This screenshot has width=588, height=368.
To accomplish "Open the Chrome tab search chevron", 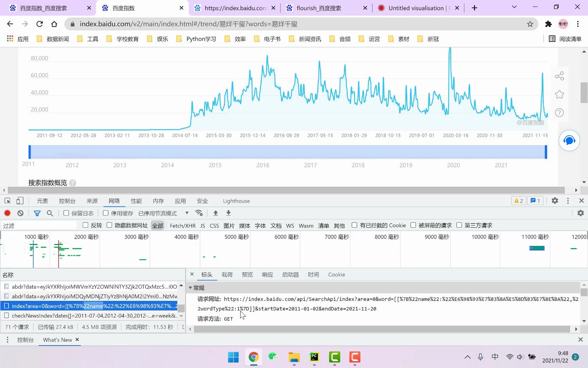I will pyautogui.click(x=514, y=7).
